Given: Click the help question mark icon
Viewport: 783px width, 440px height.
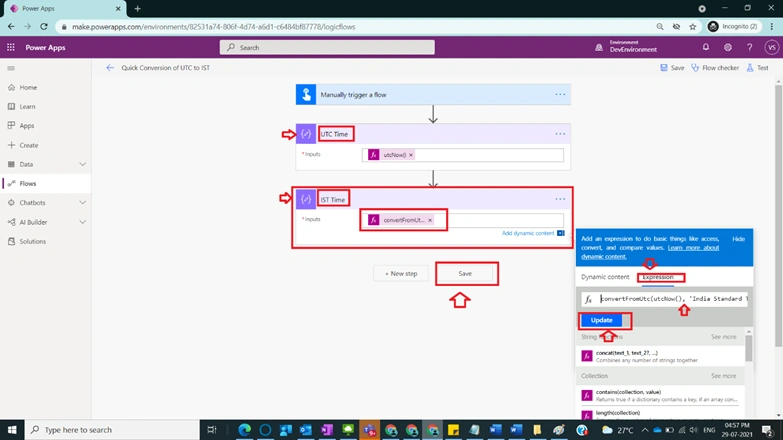Looking at the screenshot, I should point(750,47).
